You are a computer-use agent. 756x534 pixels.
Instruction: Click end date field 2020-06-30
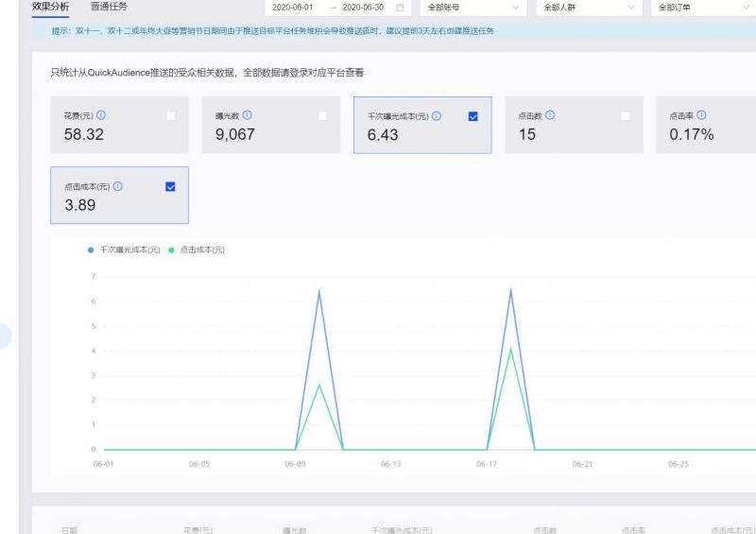pyautogui.click(x=362, y=8)
